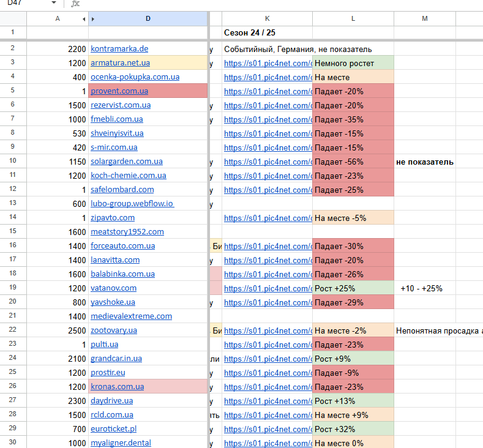
Task: Open yavshoke.ua link
Action: 113,302
